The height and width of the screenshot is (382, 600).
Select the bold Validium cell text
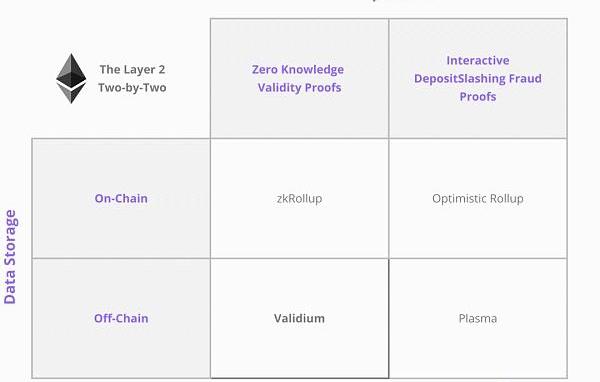click(x=299, y=318)
